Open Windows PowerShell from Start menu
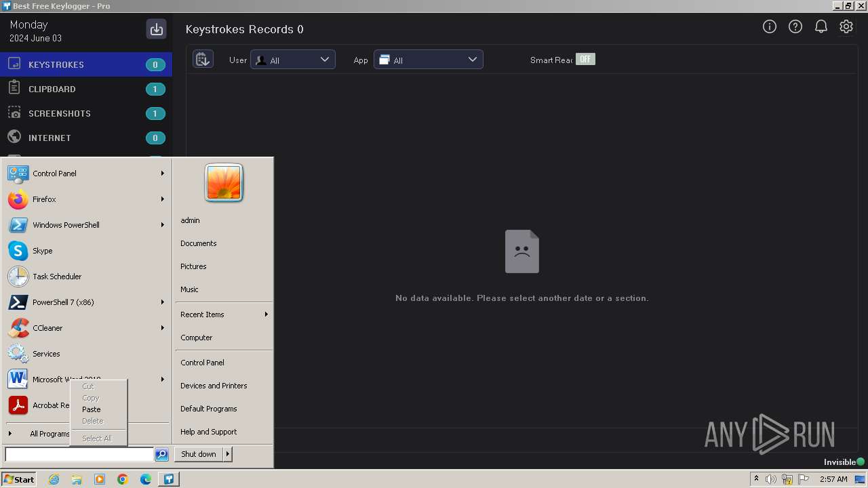868x488 pixels. point(86,225)
